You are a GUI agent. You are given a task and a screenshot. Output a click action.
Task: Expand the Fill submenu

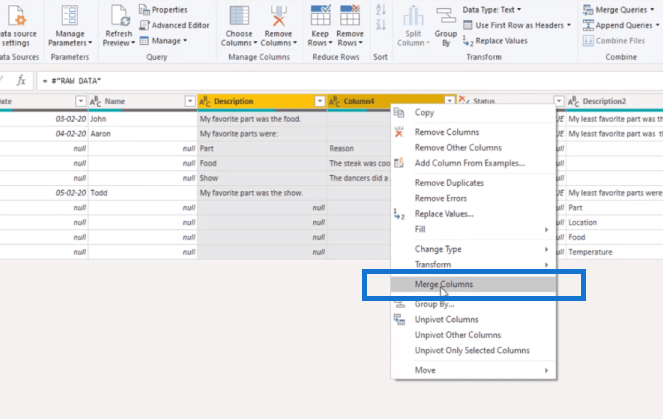(473, 229)
